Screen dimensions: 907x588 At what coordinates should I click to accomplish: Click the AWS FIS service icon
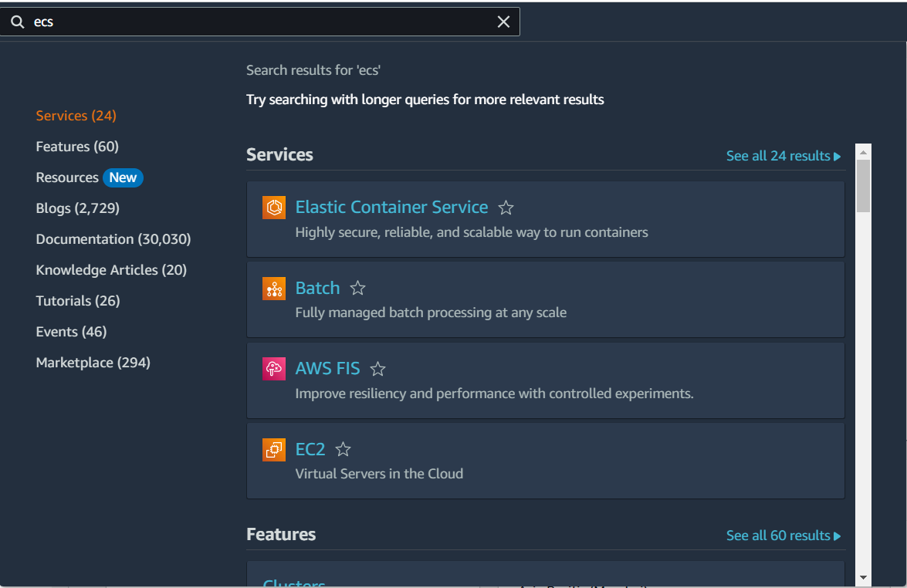(273, 368)
